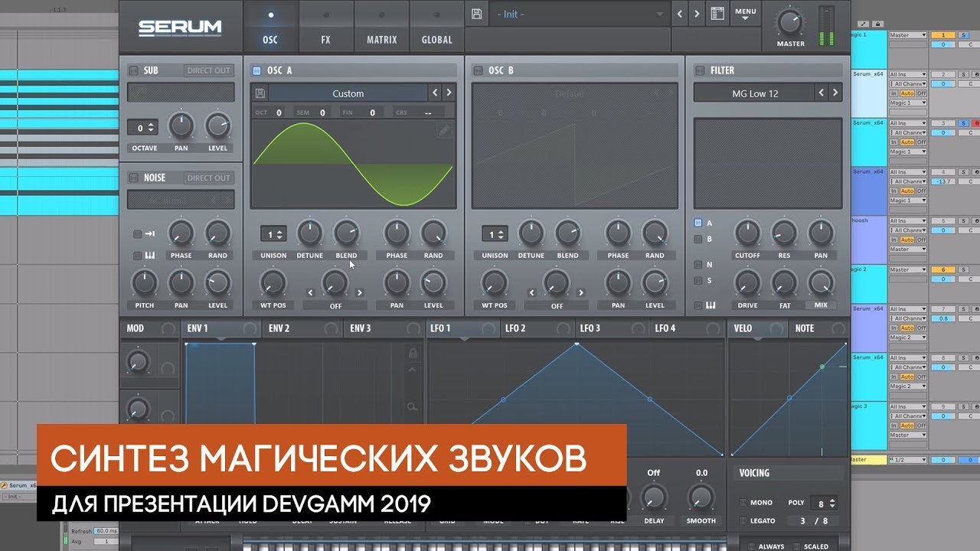Click Auto monitor on track 8
The height and width of the screenshot is (551, 980).
coord(907,377)
